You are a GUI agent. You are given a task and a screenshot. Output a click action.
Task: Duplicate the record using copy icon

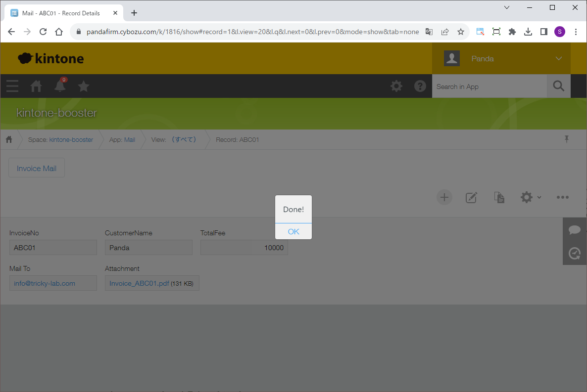pos(499,198)
